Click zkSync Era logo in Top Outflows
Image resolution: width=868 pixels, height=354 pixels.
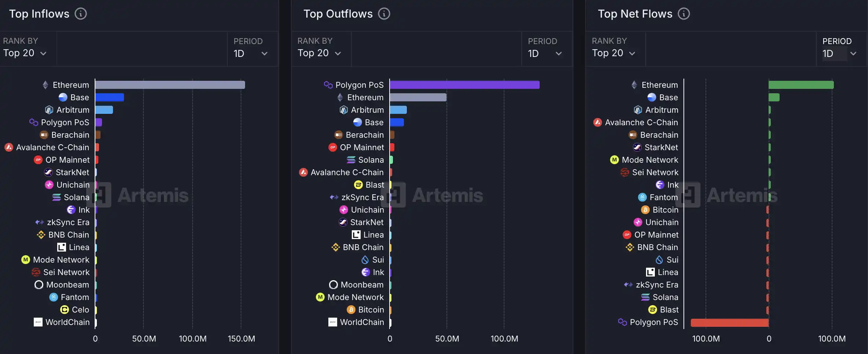tap(334, 197)
